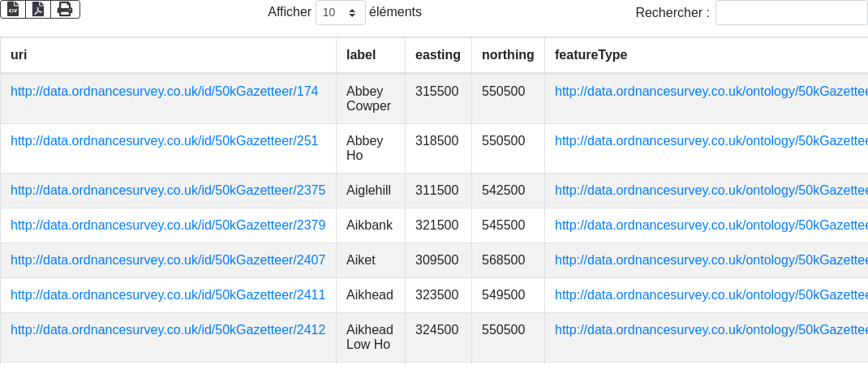Image resolution: width=868 pixels, height=365 pixels.
Task: Open the 50kGazetteer/174 uri link
Action: point(164,92)
